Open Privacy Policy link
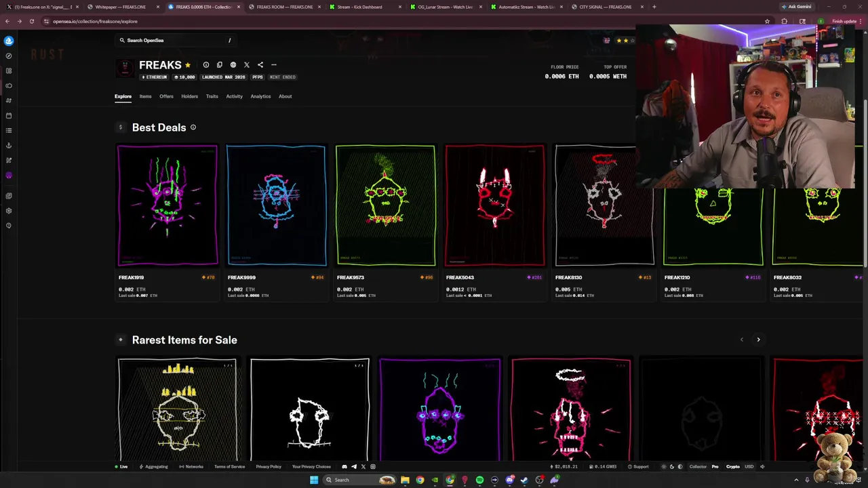This screenshot has height=488, width=868. [269, 466]
